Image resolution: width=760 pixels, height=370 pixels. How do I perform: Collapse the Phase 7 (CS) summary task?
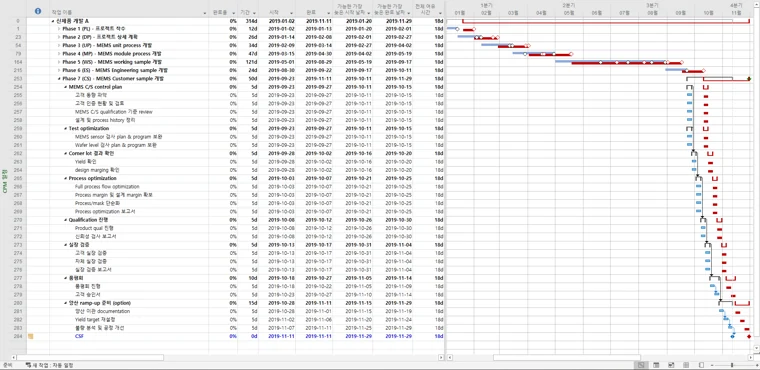pos(59,79)
